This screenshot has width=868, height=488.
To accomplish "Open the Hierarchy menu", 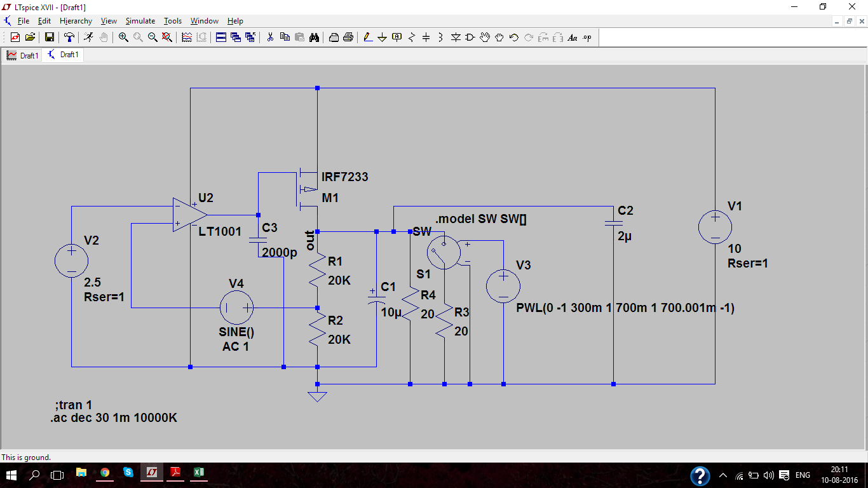I will click(x=76, y=21).
